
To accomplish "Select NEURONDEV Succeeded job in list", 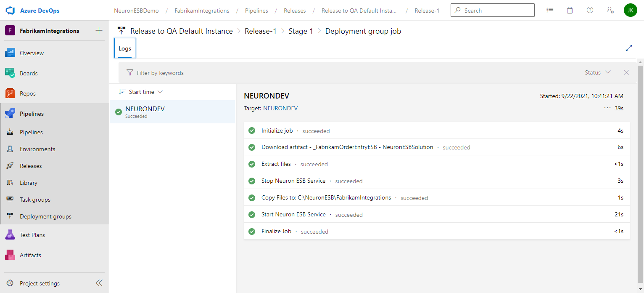I will pos(172,112).
